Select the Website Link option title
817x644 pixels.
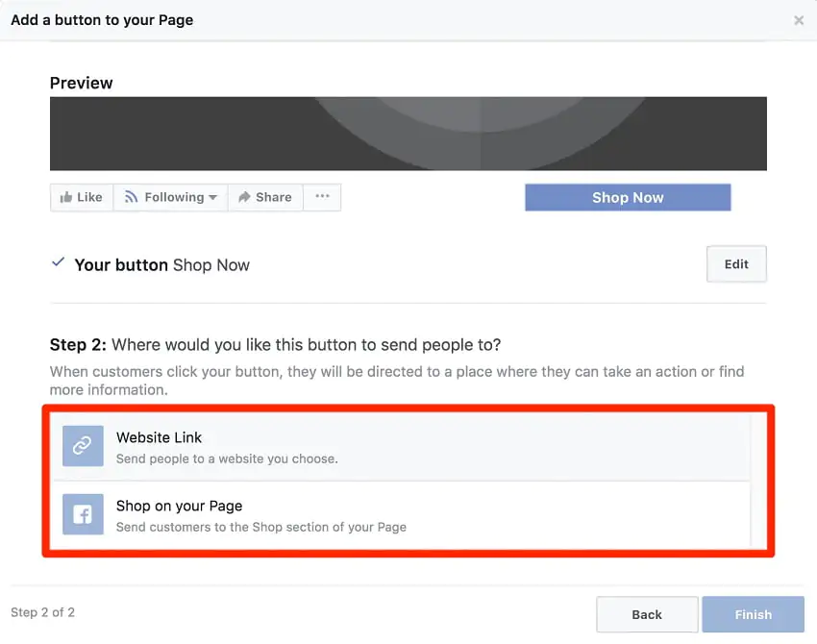(159, 437)
